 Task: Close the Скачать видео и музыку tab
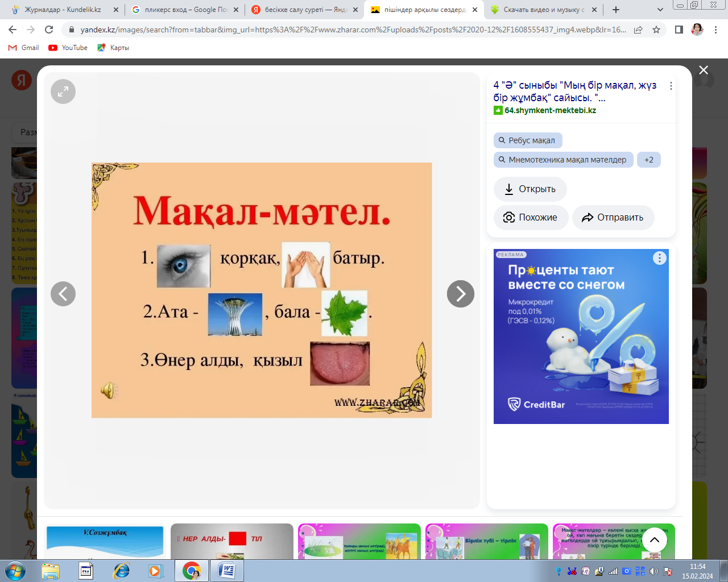[594, 10]
